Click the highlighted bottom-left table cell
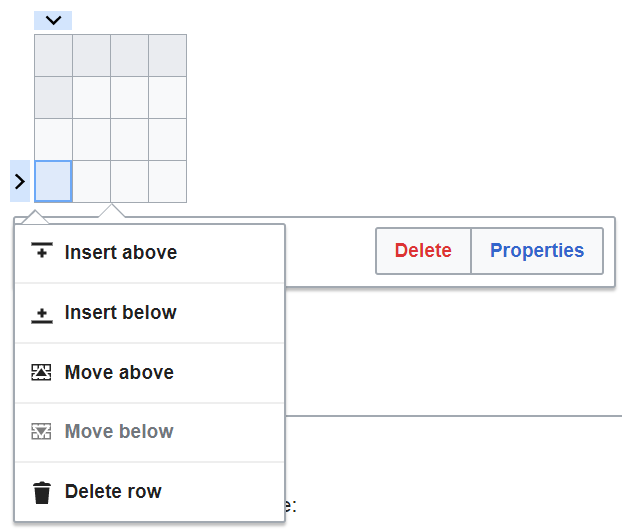This screenshot has height=531, width=622. pos(53,181)
